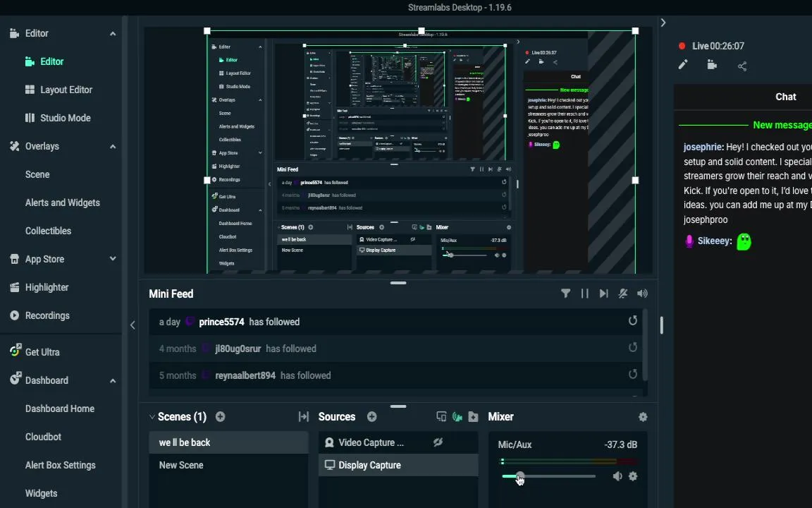Open the Highlighter tool
The width and height of the screenshot is (812, 508).
pyautogui.click(x=47, y=287)
